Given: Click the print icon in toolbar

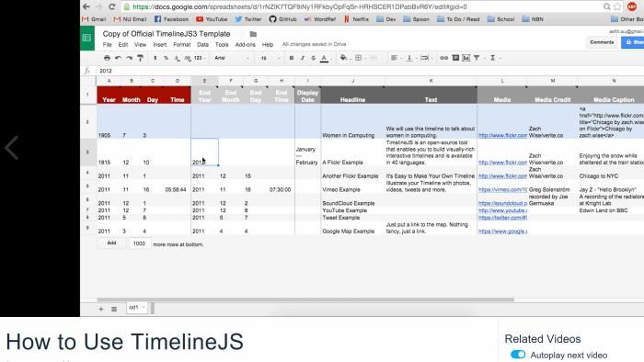Looking at the screenshot, I should pyautogui.click(x=107, y=58).
